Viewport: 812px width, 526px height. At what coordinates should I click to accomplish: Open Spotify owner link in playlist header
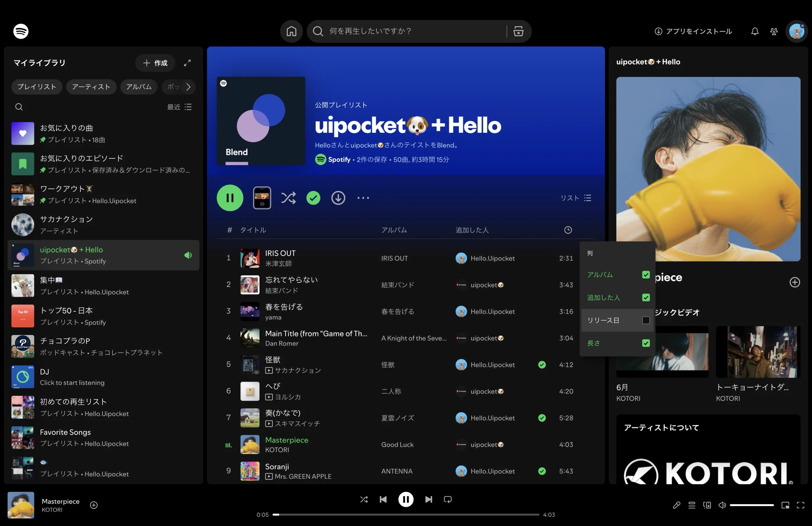339,159
